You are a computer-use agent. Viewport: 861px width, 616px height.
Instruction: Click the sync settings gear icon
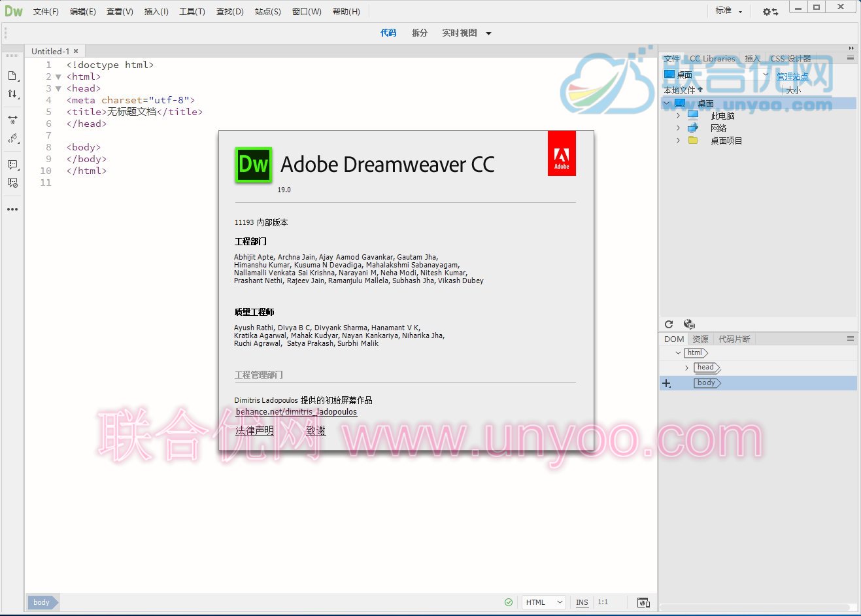pos(771,12)
